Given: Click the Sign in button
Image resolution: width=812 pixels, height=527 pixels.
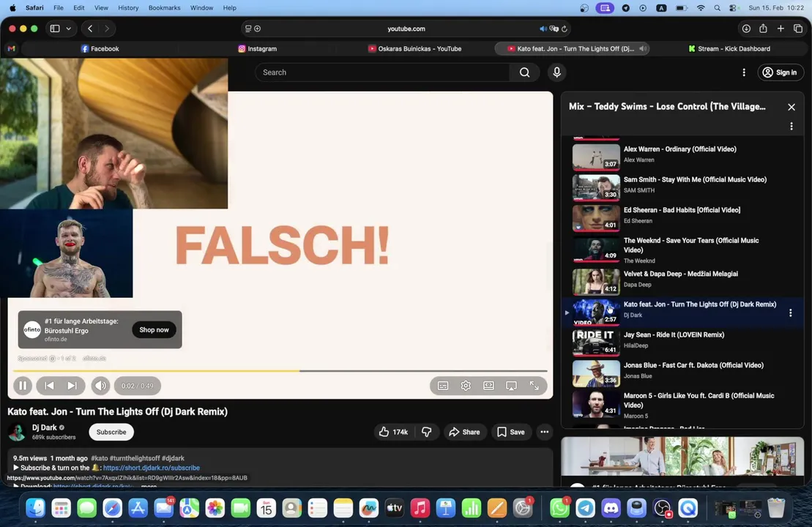Looking at the screenshot, I should tap(781, 72).
